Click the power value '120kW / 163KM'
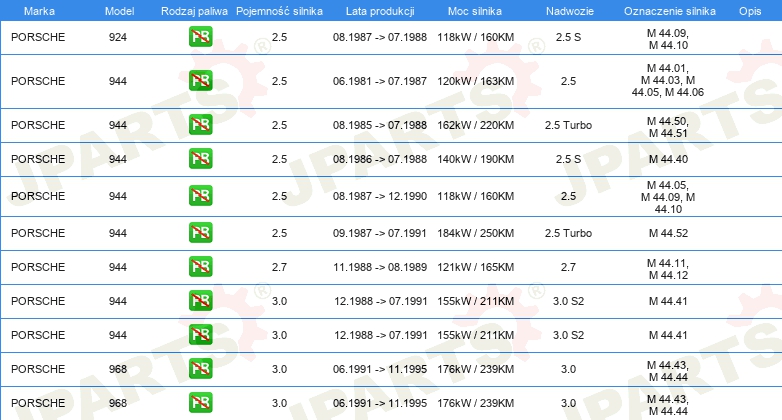 pos(476,81)
